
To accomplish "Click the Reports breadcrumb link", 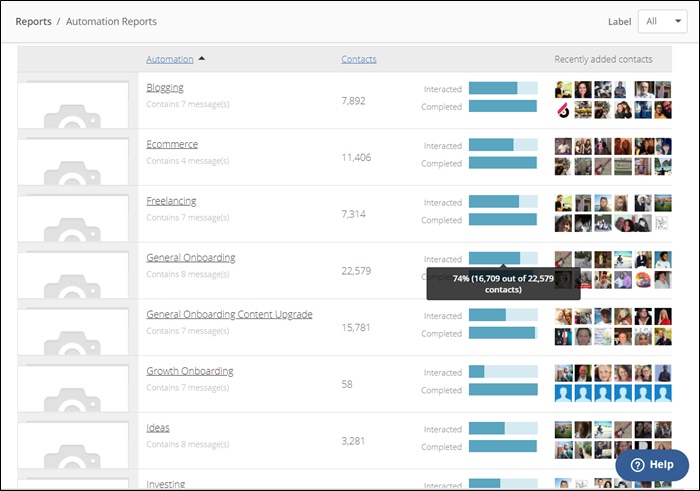I will (x=33, y=21).
